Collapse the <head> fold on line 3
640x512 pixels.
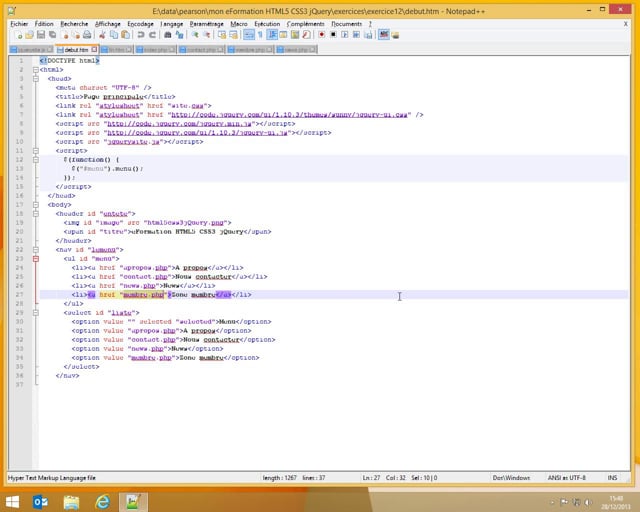click(36, 79)
